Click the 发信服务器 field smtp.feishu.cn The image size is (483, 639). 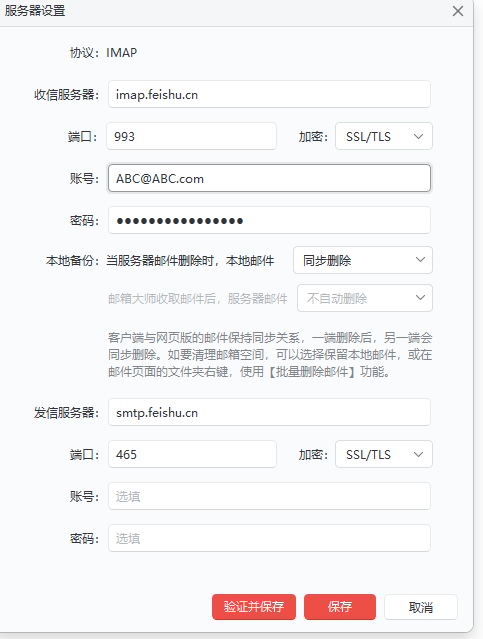tap(269, 412)
